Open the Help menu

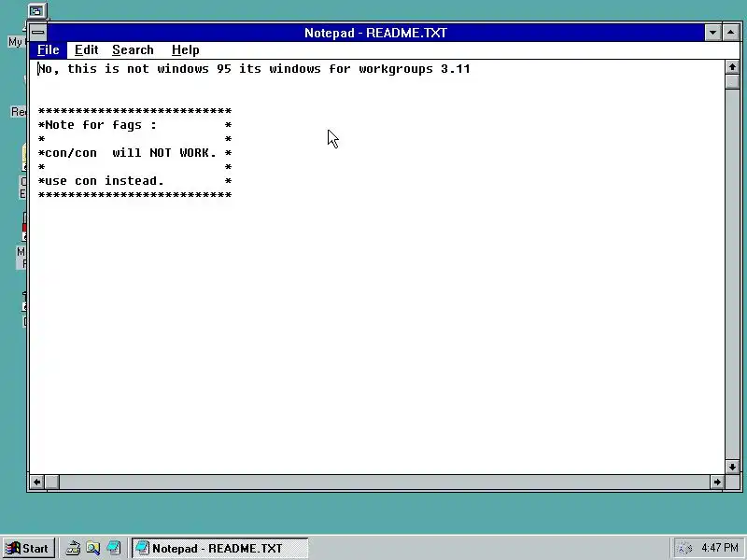point(185,50)
